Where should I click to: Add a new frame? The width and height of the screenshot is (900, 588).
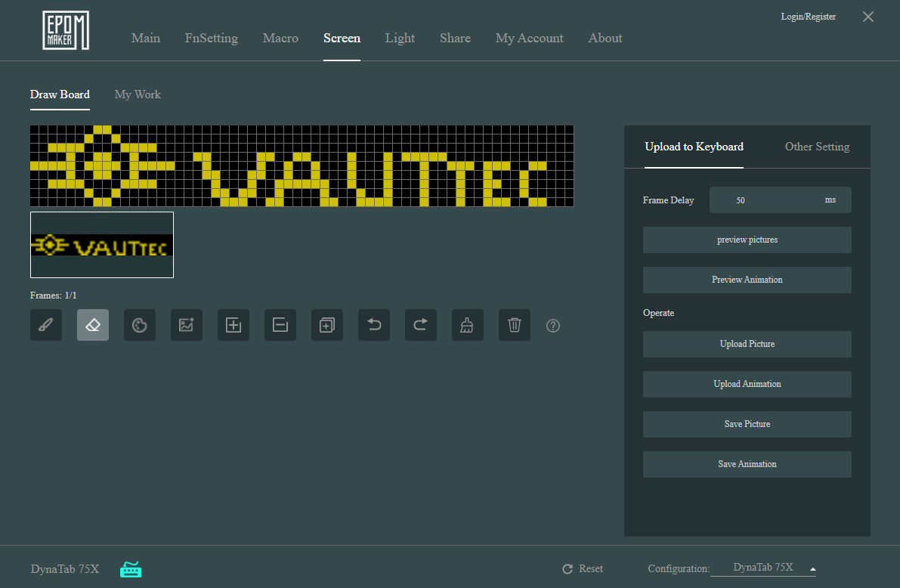234,325
